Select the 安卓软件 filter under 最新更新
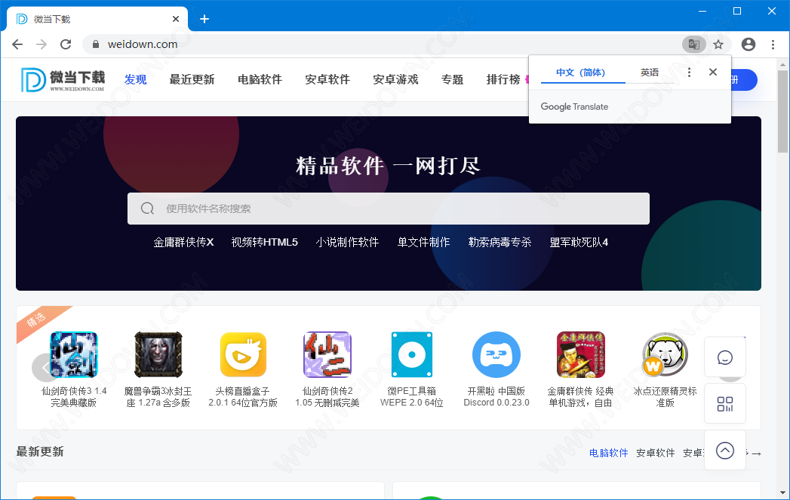This screenshot has width=790, height=500. [x=655, y=453]
